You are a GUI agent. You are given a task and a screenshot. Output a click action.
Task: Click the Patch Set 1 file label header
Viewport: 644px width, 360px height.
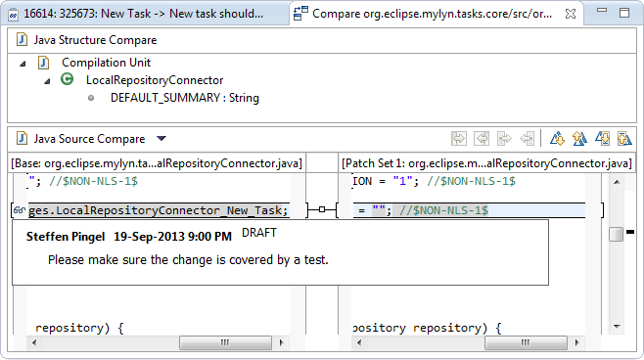coord(486,163)
